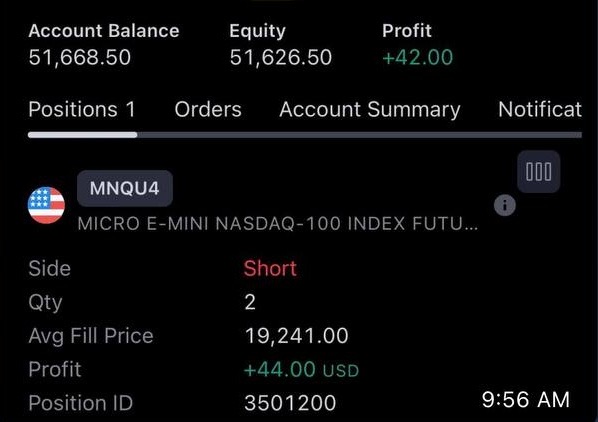
Task: Select the MNQU4 symbol badge
Action: (125, 188)
